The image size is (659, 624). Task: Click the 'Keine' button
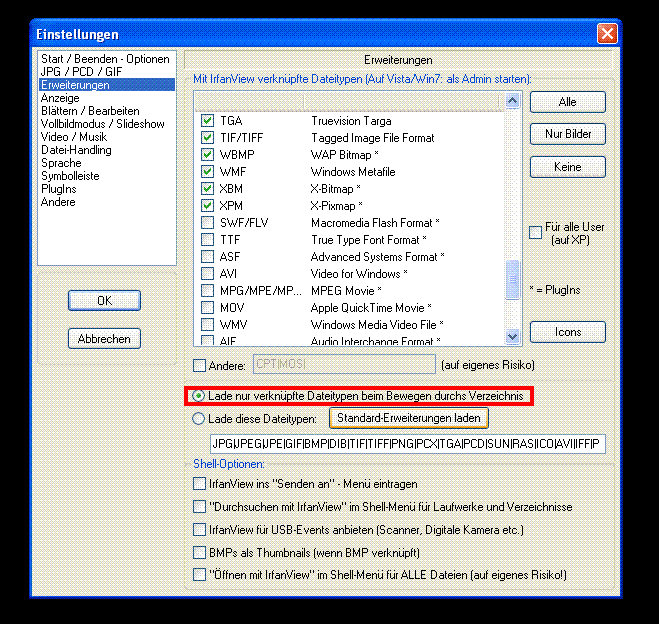pyautogui.click(x=567, y=167)
